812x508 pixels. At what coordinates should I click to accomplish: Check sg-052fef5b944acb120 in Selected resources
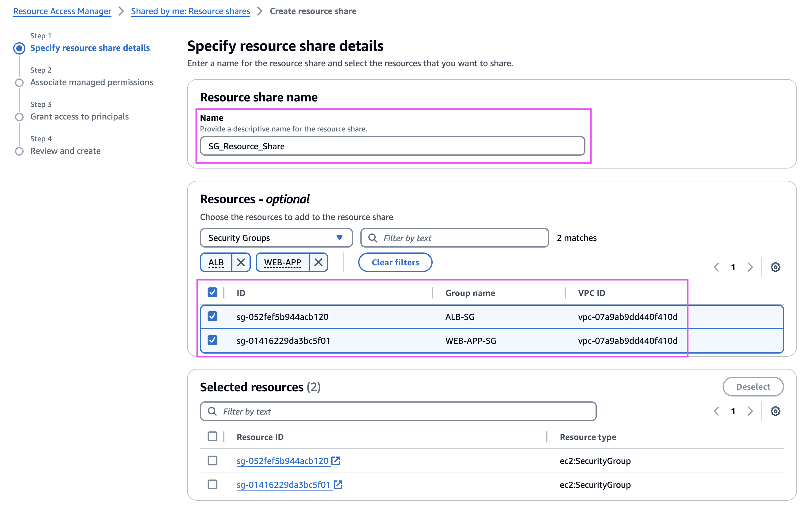[x=212, y=460]
